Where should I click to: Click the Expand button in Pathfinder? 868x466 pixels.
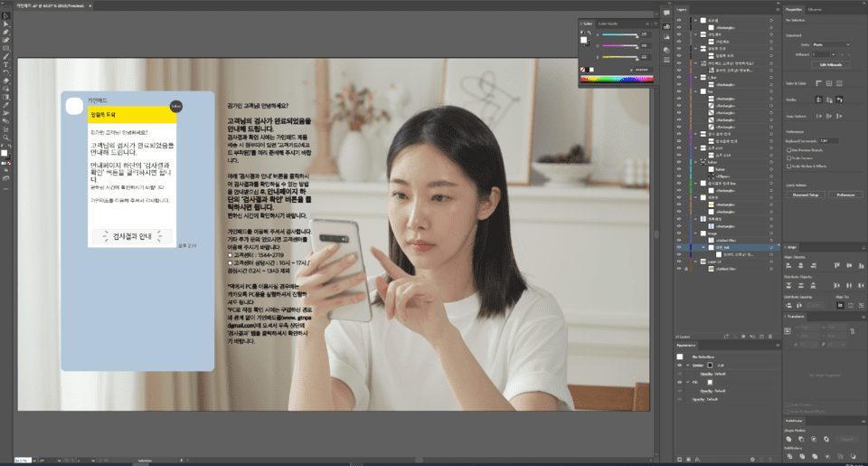(x=847, y=439)
